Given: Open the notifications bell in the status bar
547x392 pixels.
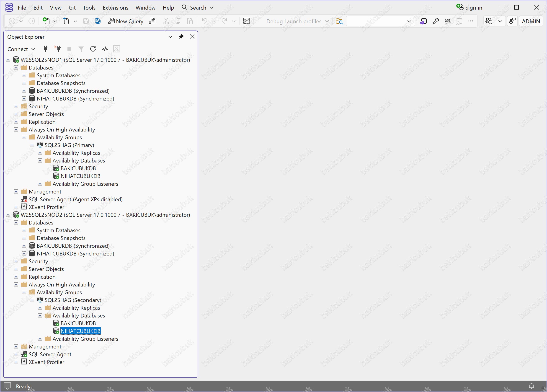Looking at the screenshot, I should 531,386.
